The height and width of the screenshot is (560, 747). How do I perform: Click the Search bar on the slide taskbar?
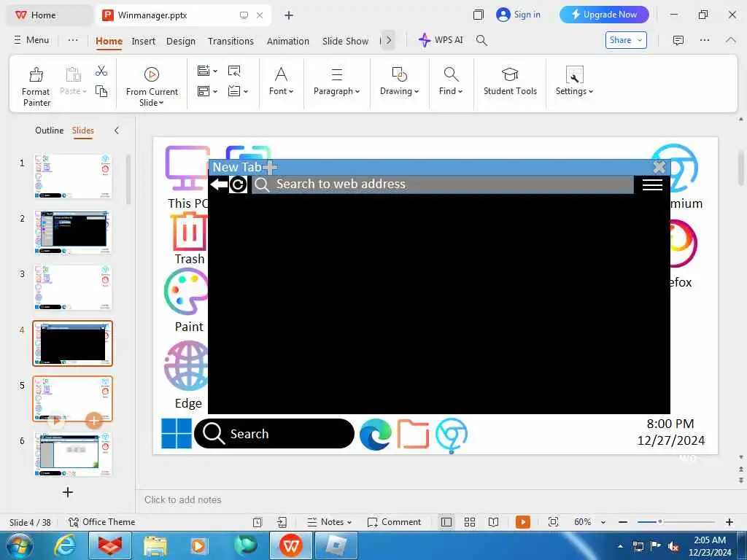[274, 433]
